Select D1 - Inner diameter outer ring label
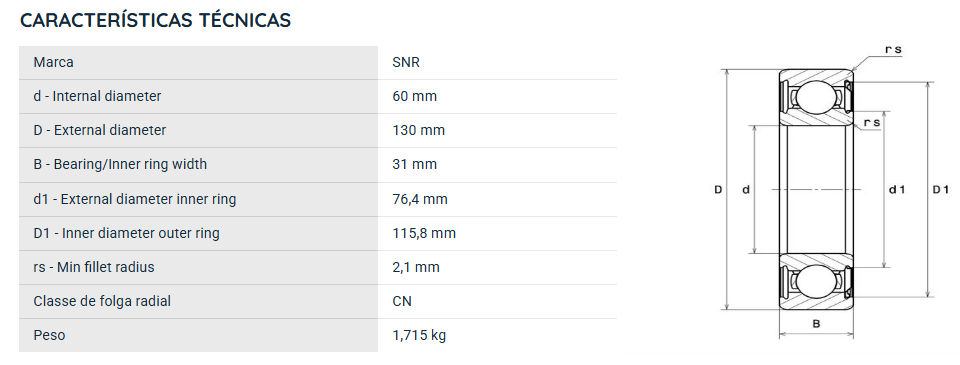The image size is (960, 365). (126, 233)
